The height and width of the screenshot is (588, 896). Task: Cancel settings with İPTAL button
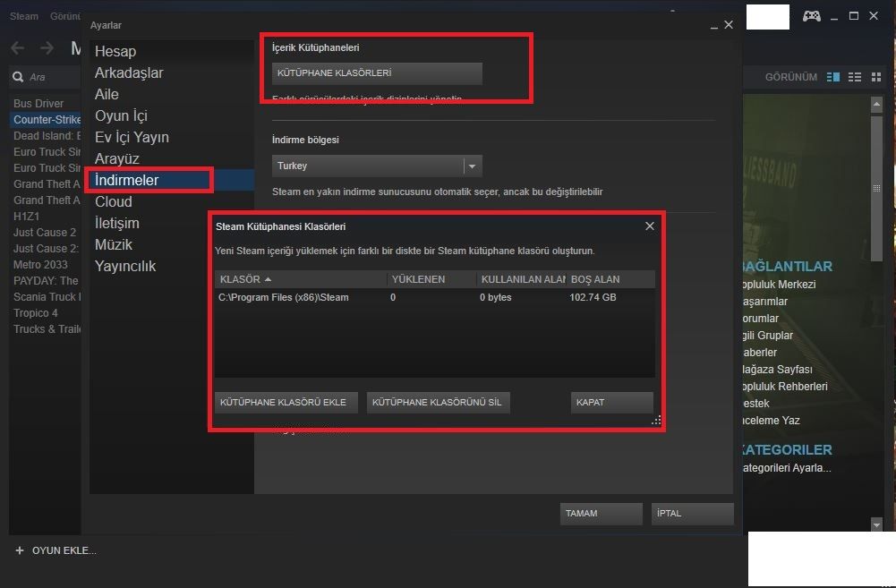693,514
